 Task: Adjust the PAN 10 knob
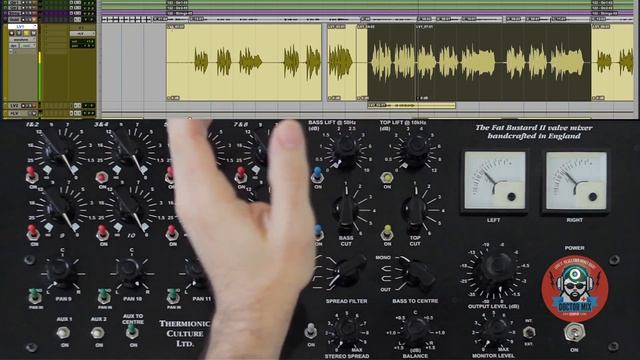click(129, 270)
